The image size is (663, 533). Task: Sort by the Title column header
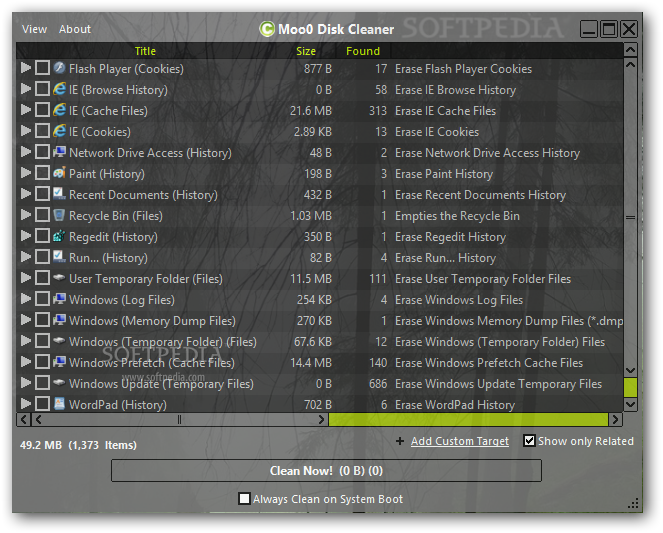click(x=145, y=51)
